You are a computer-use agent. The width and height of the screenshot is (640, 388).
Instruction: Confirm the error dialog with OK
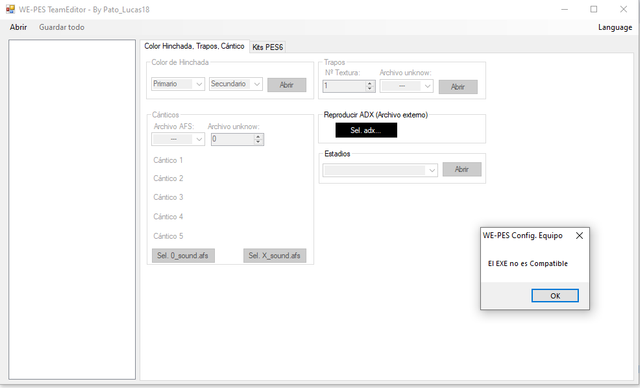tap(555, 296)
